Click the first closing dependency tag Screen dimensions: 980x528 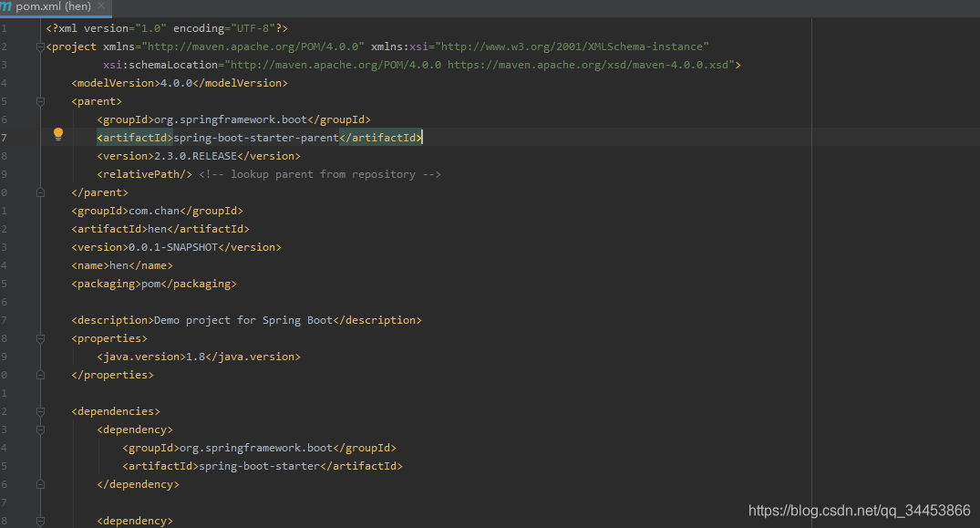coord(139,484)
